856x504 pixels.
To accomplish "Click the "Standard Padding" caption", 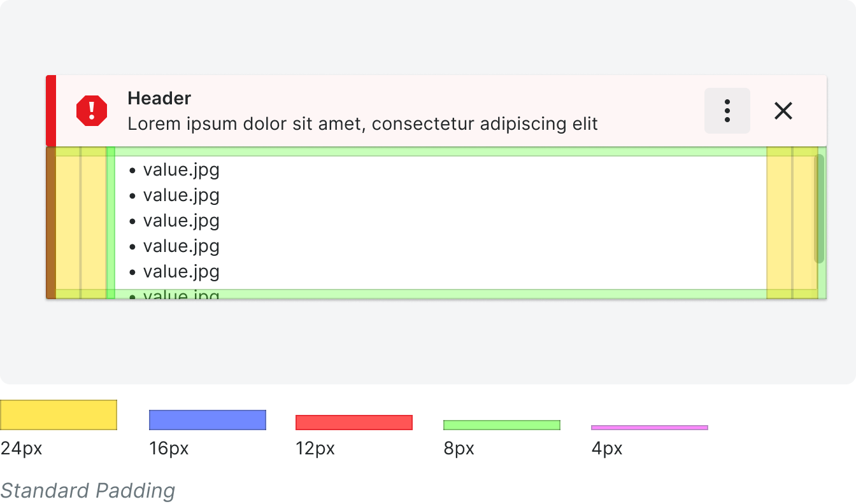I will pos(87,491).
